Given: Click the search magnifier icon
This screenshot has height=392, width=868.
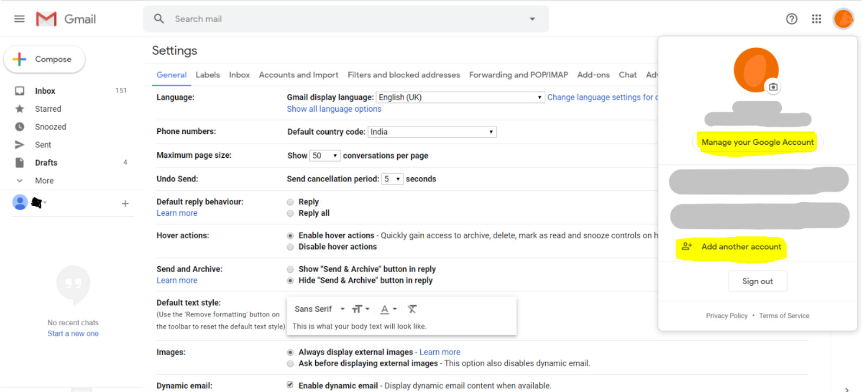Looking at the screenshot, I should click(x=159, y=19).
